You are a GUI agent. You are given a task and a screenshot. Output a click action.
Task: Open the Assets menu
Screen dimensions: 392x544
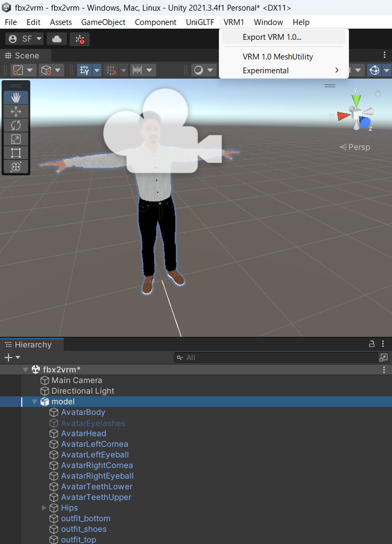(61, 22)
